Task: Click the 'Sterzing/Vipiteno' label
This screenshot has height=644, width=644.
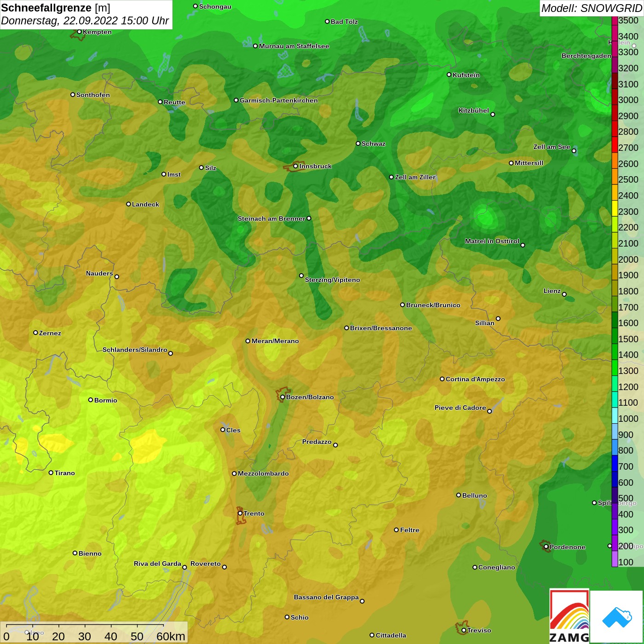Action: [333, 280]
